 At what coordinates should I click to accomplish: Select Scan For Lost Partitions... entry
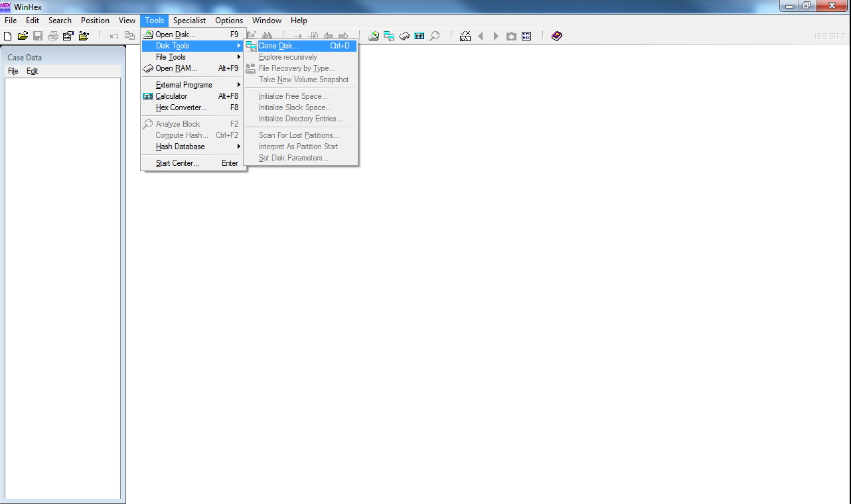[301, 135]
